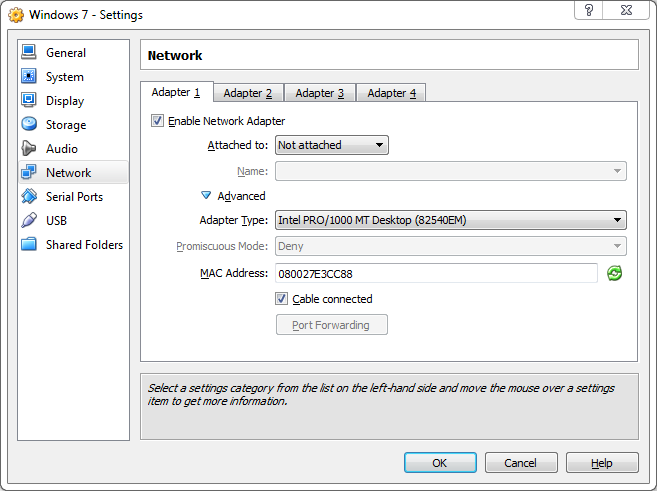The image size is (657, 491).
Task: Open the Adapter Type dropdown
Action: [450, 220]
